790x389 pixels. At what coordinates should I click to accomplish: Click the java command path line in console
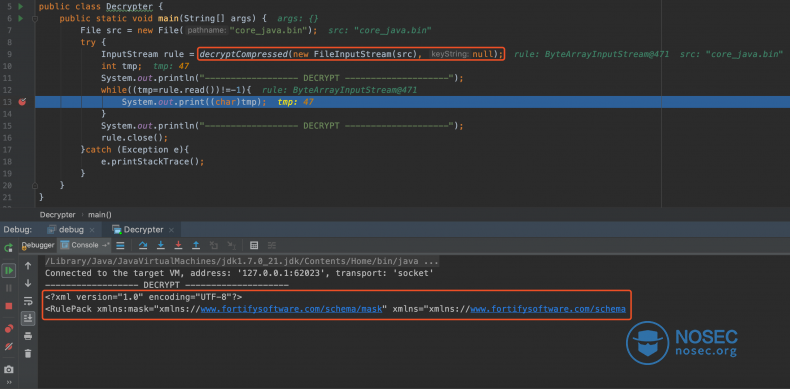(x=242, y=262)
